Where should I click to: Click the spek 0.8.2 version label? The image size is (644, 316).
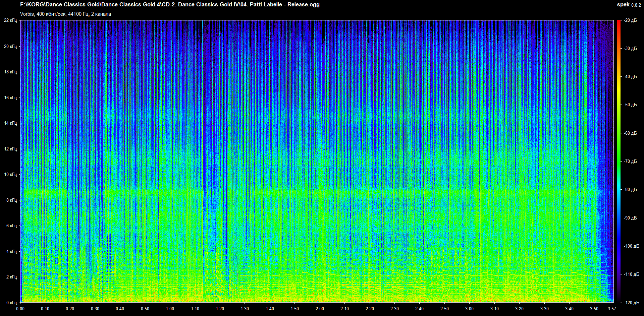point(629,5)
